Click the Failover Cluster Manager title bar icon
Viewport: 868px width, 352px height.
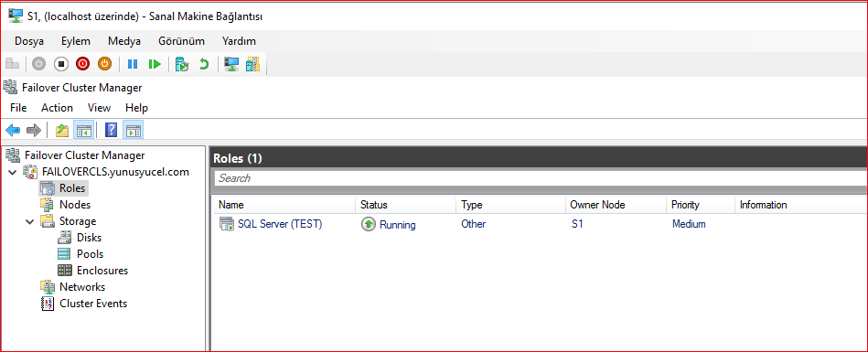coord(10,87)
